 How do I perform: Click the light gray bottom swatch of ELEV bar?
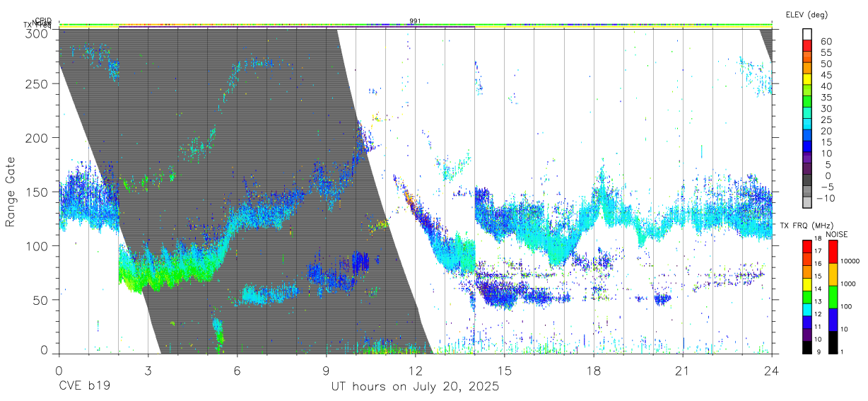807,202
